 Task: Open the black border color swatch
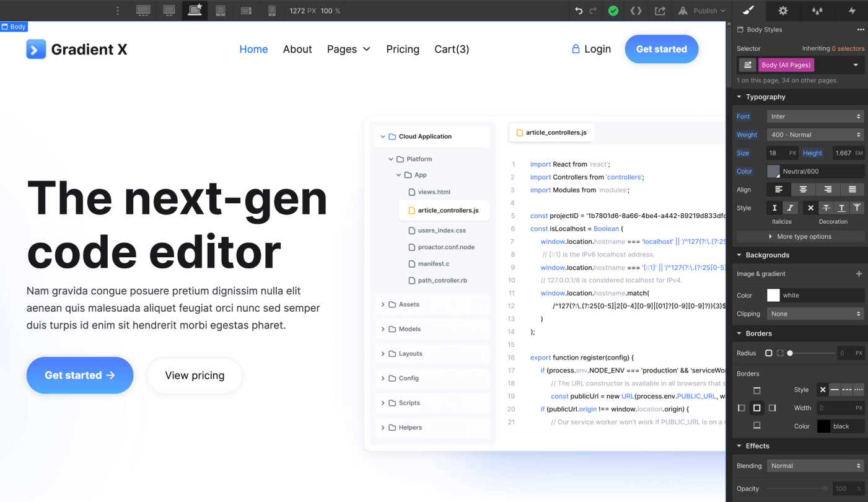pyautogui.click(x=823, y=426)
